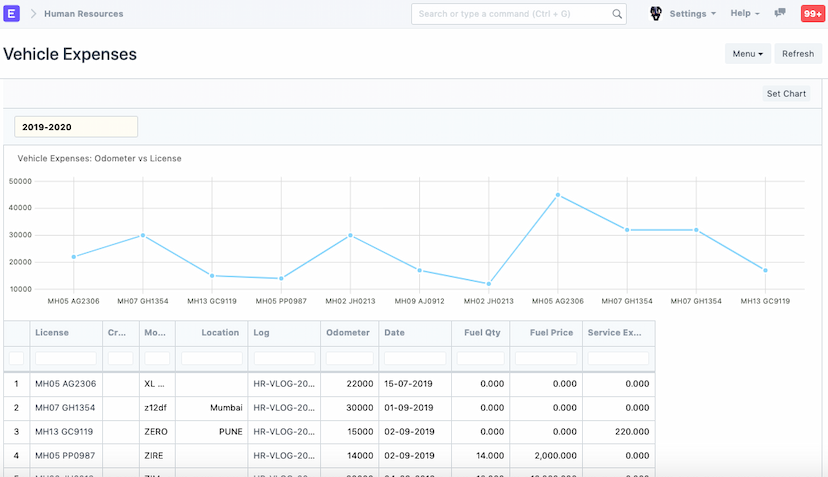Click the Refresh button
Viewport: 828px width, 477px height.
tap(798, 54)
